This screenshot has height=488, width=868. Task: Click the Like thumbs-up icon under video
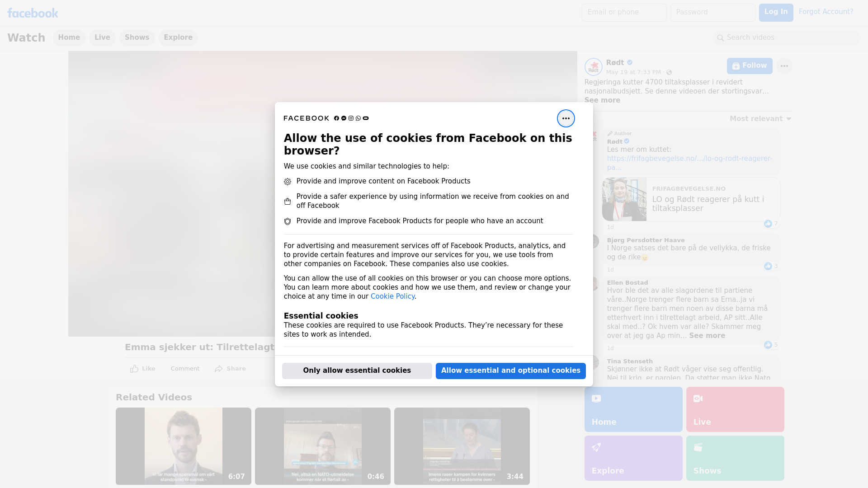click(134, 369)
